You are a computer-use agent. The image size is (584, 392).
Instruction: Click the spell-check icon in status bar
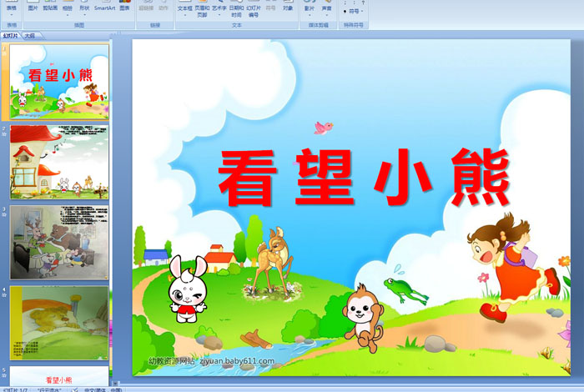tap(74, 389)
